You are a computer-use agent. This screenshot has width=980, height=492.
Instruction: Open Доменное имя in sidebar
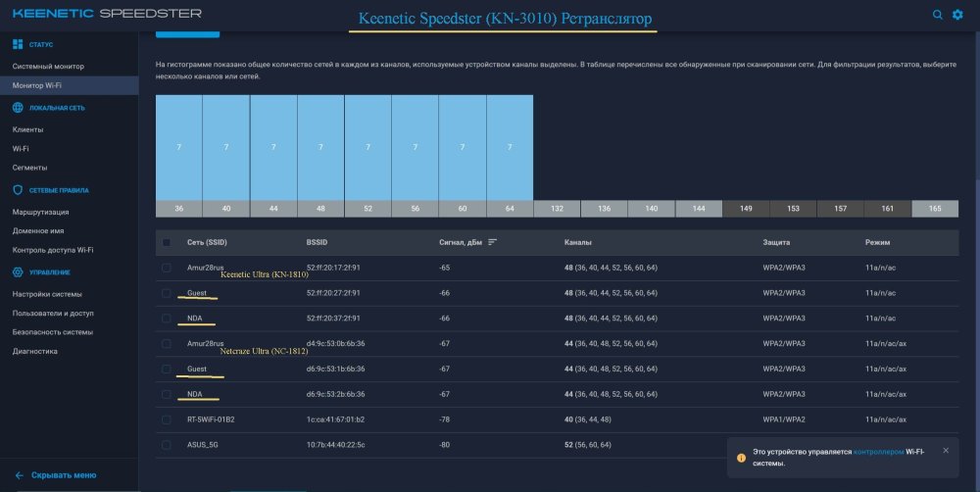(x=39, y=230)
